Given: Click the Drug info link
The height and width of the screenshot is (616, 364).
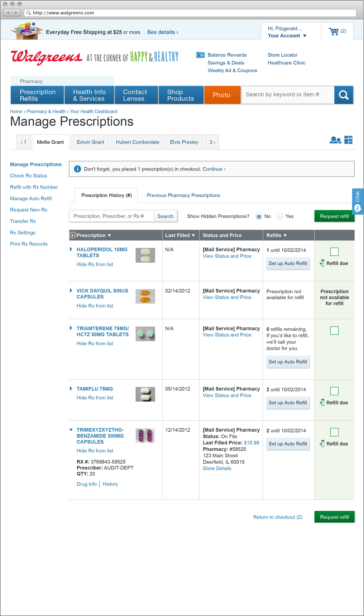Looking at the screenshot, I should point(87,484).
